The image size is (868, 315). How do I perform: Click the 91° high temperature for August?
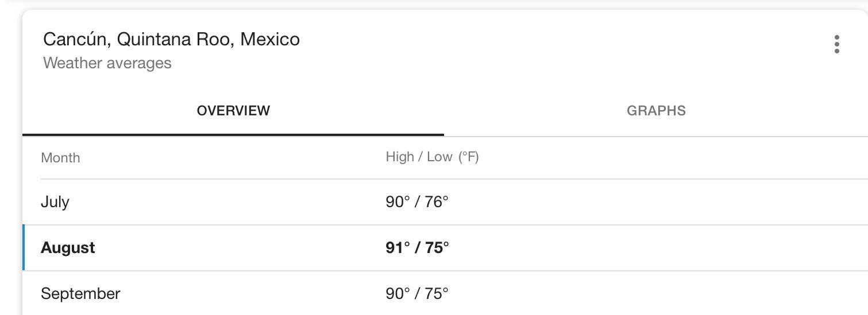click(398, 248)
